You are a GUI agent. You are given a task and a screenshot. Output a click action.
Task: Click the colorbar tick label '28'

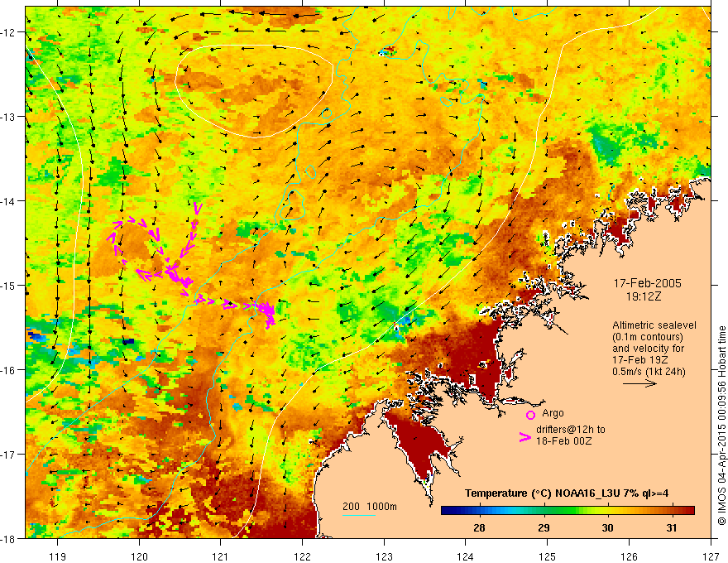[479, 527]
